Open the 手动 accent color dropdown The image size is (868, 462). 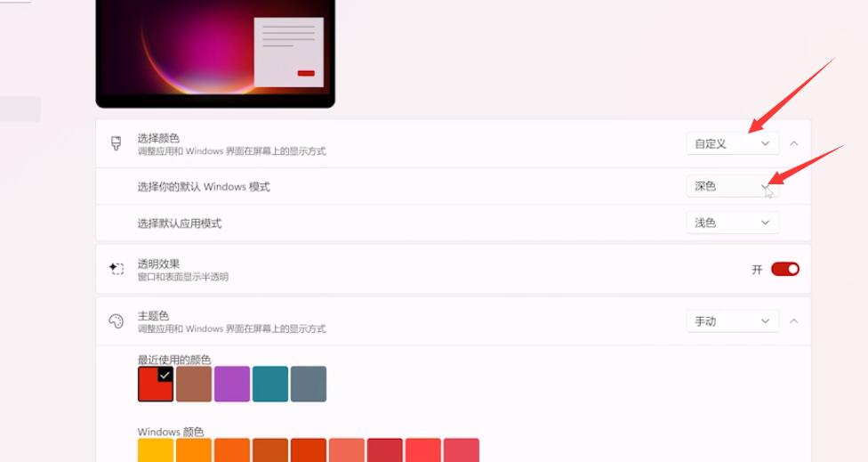733,321
